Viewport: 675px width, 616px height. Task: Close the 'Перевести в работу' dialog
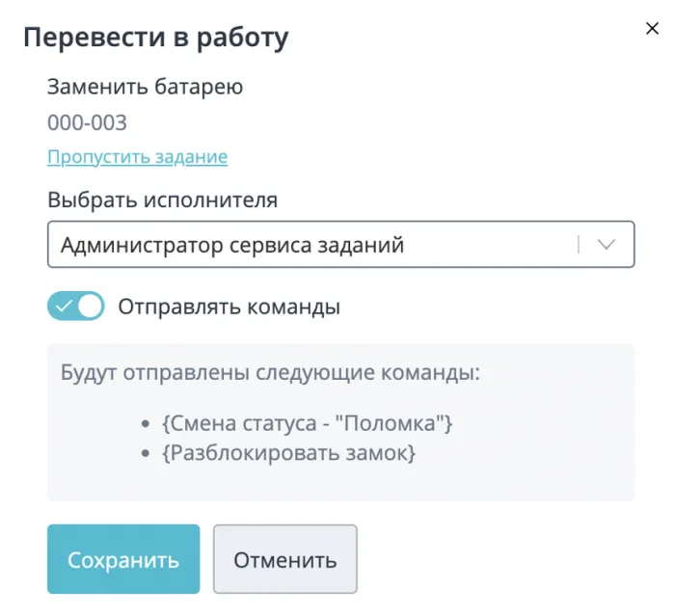[652, 28]
